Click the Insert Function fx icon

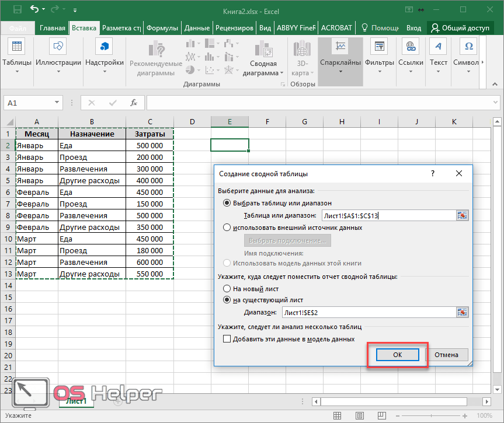pyautogui.click(x=134, y=103)
